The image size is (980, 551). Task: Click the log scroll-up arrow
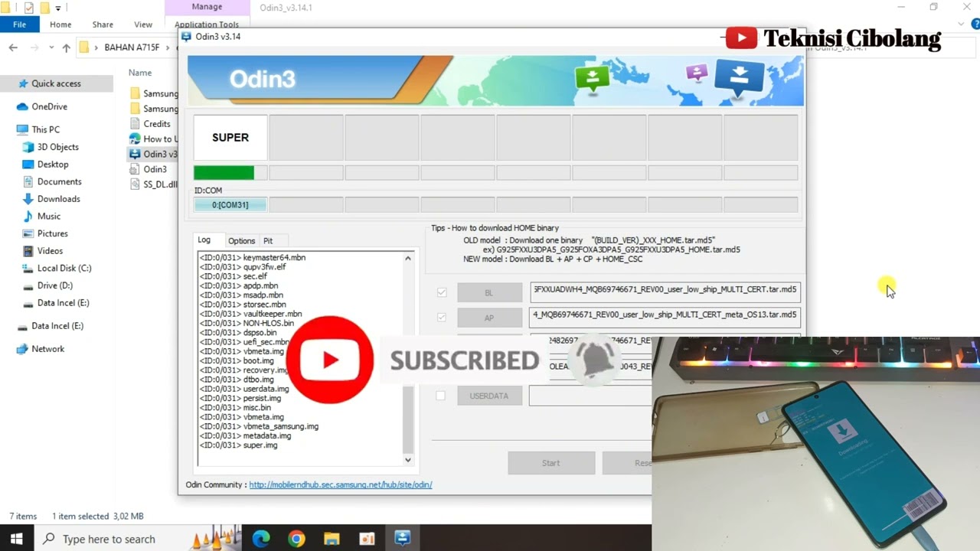[408, 258]
